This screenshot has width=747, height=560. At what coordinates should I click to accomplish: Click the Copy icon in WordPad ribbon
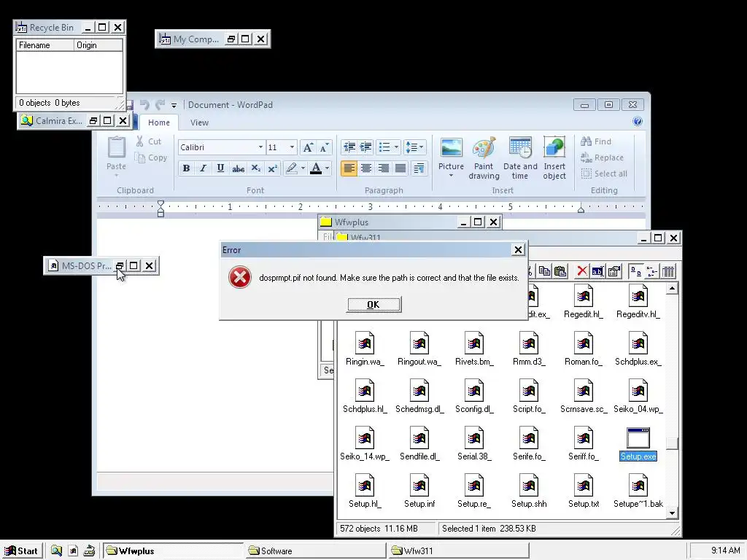tap(139, 157)
